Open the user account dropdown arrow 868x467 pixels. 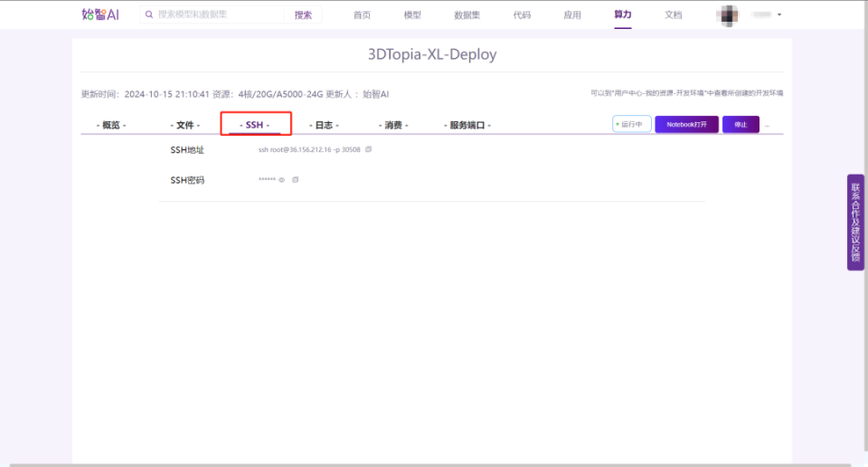778,14
